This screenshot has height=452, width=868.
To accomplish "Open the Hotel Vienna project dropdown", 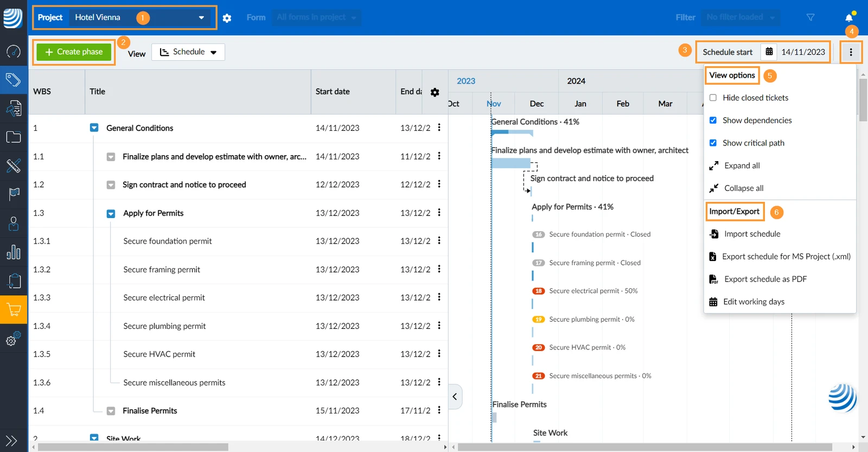I will [x=139, y=17].
